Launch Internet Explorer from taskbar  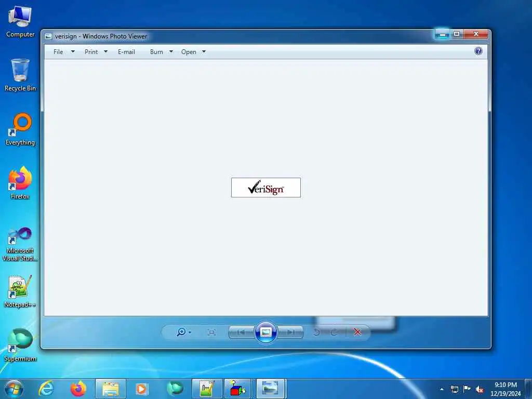(46, 389)
